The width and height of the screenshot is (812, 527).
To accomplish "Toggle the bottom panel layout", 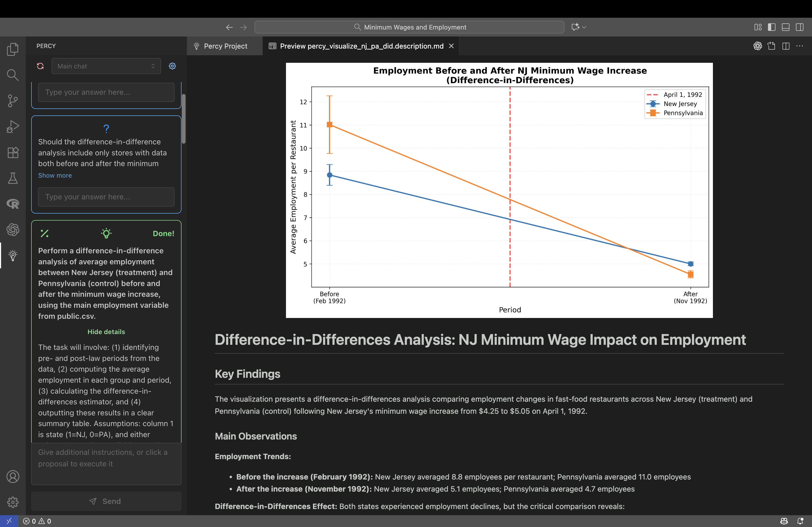I will coord(785,27).
